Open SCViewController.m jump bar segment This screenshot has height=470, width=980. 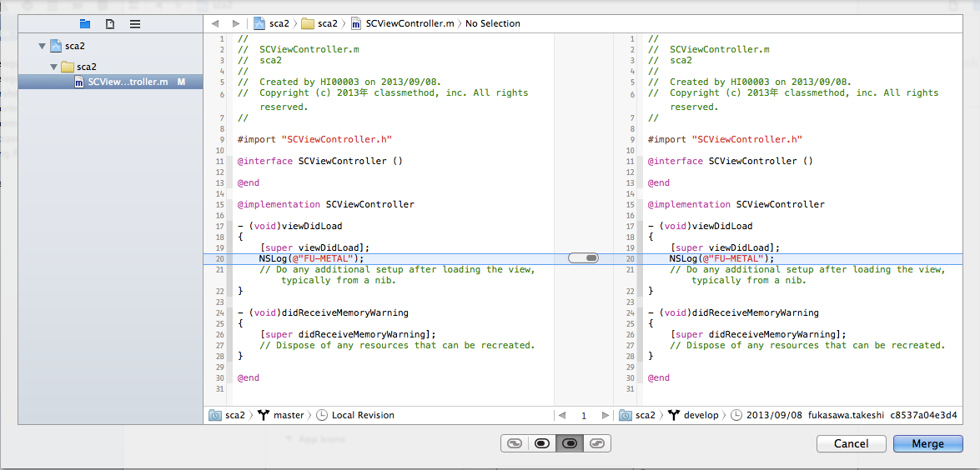pyautogui.click(x=402, y=23)
